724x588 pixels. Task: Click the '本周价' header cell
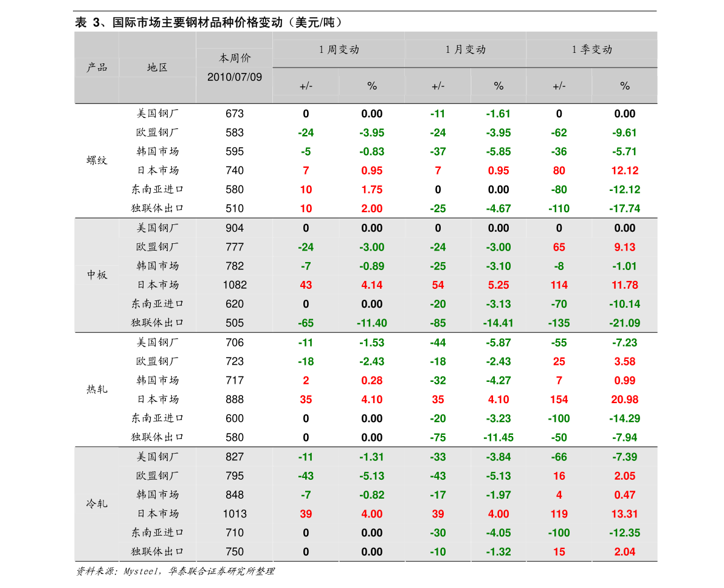click(235, 58)
